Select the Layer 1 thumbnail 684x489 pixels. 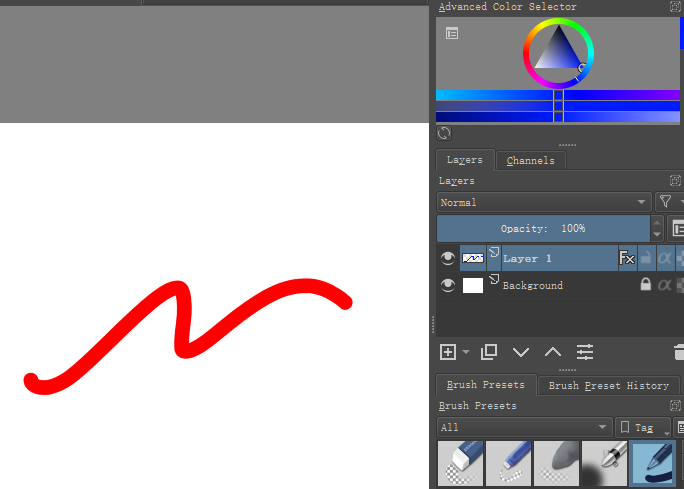pos(473,258)
